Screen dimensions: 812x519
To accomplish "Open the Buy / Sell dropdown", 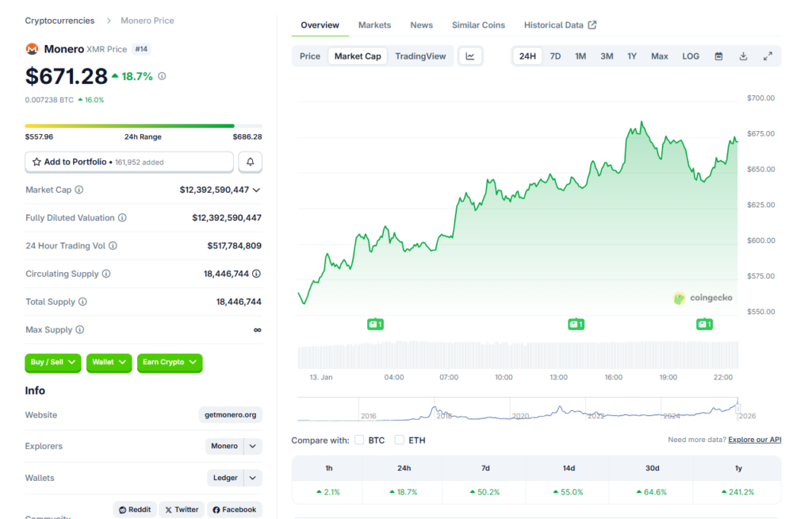I will tap(53, 363).
